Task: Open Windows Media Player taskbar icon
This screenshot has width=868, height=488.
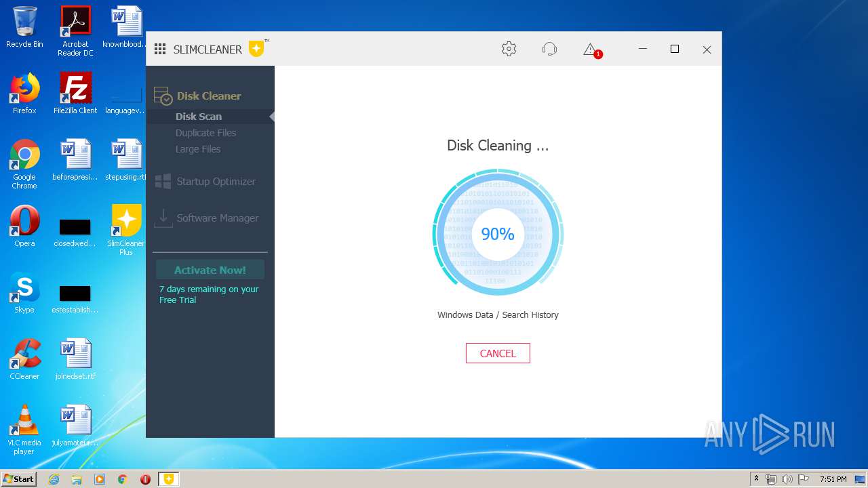Action: [100, 479]
